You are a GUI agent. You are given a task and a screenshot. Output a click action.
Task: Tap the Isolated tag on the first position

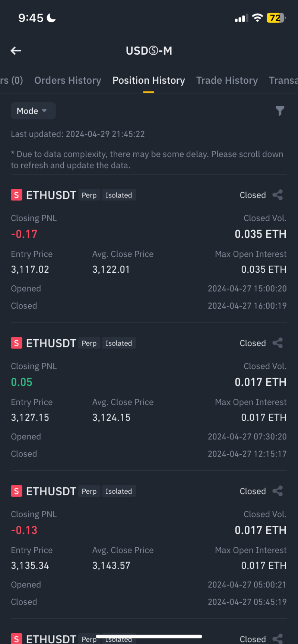[x=118, y=195]
